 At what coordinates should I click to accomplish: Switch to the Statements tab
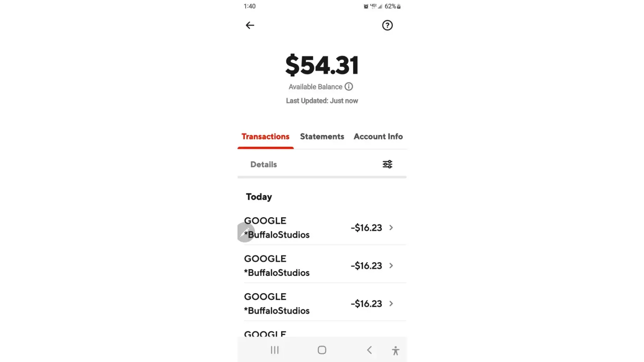coord(322,137)
